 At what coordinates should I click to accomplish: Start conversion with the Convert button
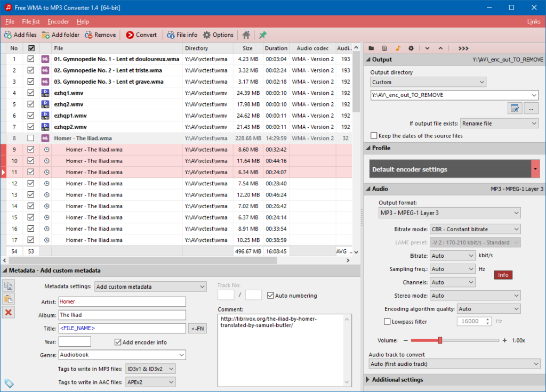(141, 35)
